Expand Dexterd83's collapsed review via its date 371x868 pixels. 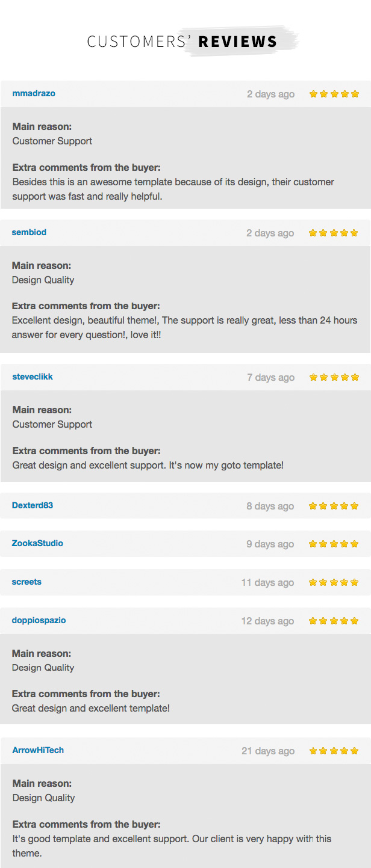tap(270, 506)
